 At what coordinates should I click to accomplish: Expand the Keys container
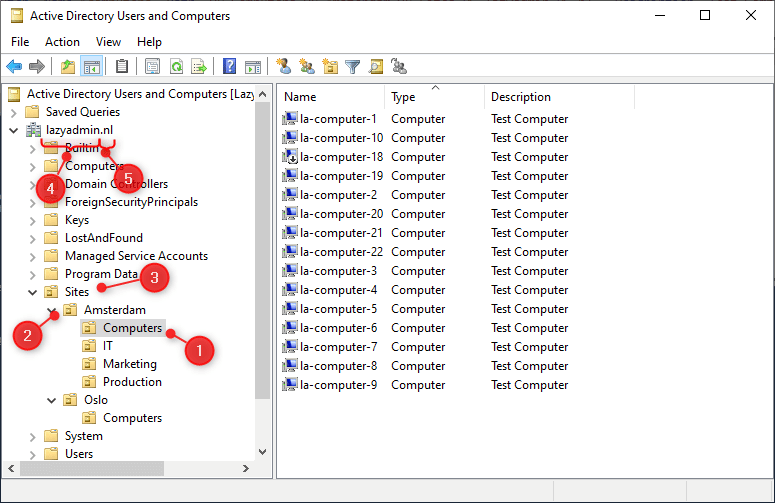33,221
